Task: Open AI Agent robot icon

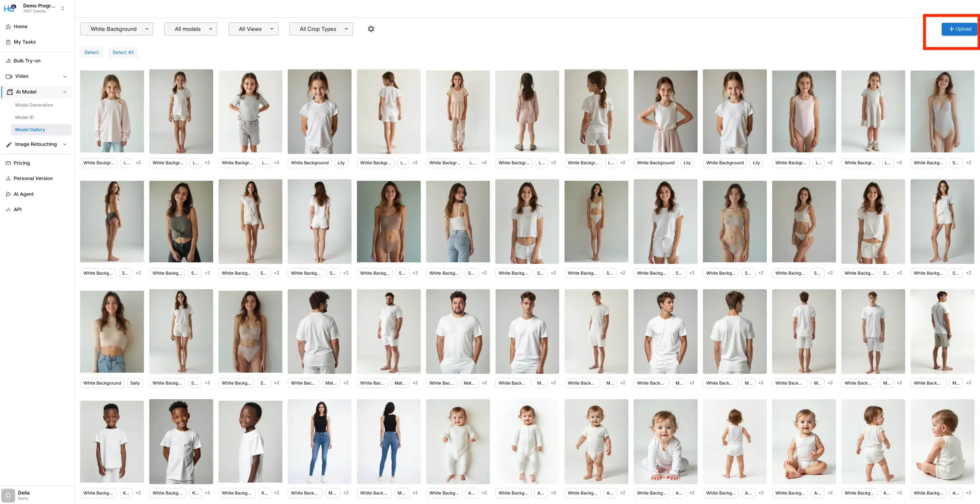Action: 8,194
